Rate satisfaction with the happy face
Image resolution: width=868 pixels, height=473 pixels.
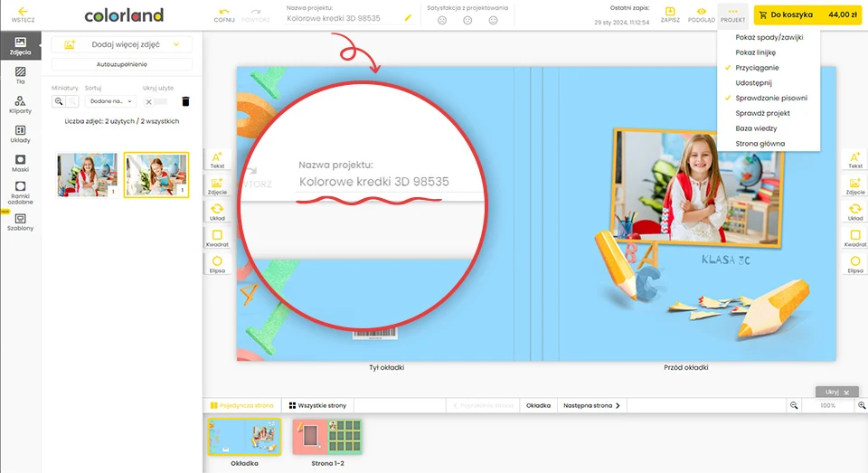click(494, 21)
